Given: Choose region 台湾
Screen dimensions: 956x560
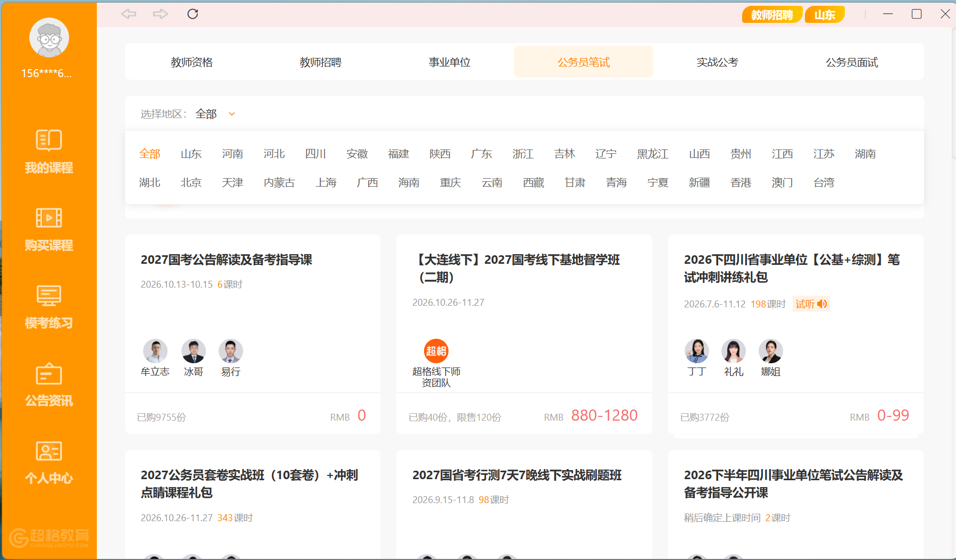Looking at the screenshot, I should (824, 182).
